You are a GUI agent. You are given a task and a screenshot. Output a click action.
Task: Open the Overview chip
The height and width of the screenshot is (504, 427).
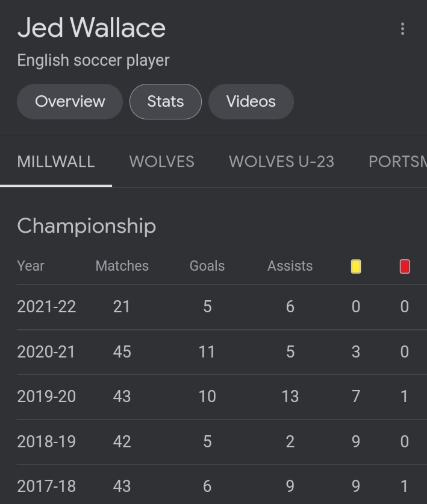tap(70, 101)
